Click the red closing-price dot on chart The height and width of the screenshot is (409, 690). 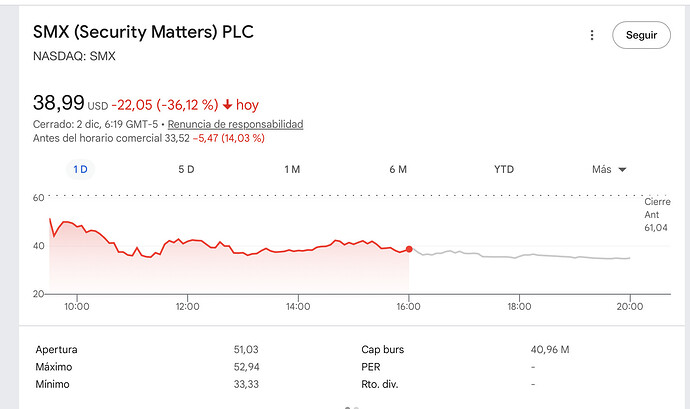(x=409, y=249)
